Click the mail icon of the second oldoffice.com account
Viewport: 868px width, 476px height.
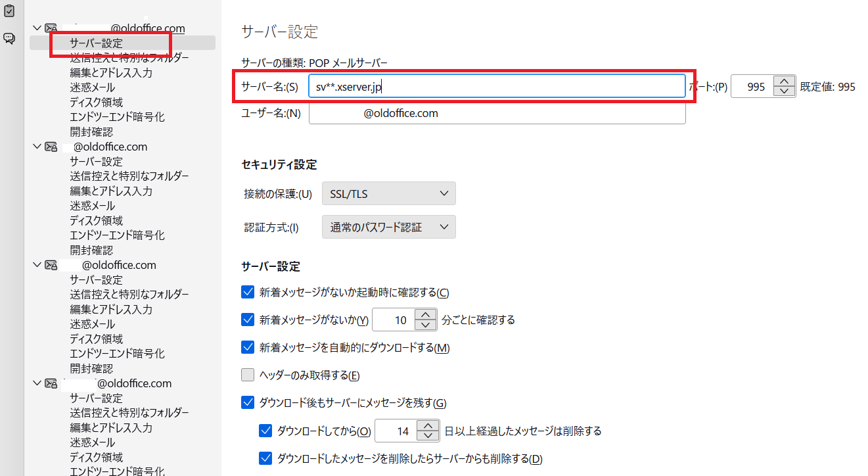pyautogui.click(x=51, y=147)
